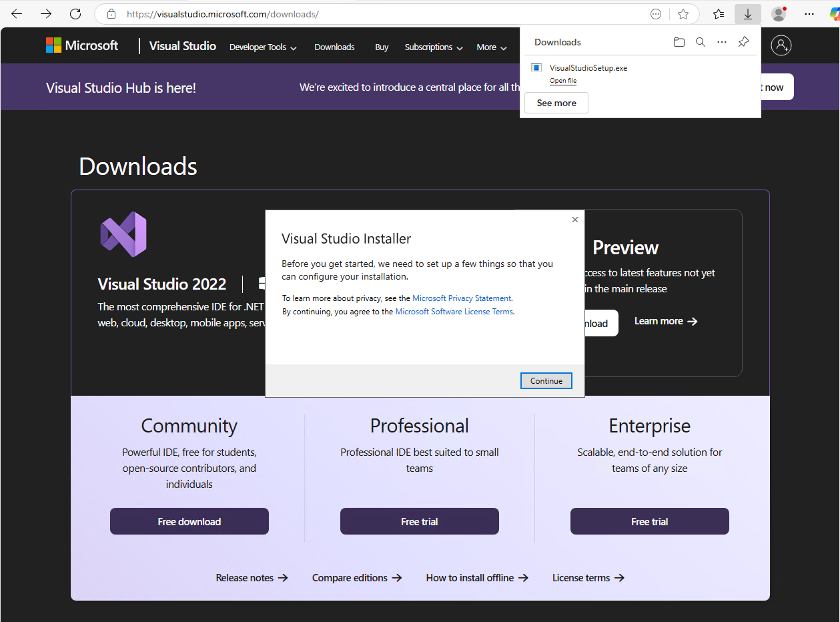Expand the Developer Tools menu
840x622 pixels.
pos(263,47)
